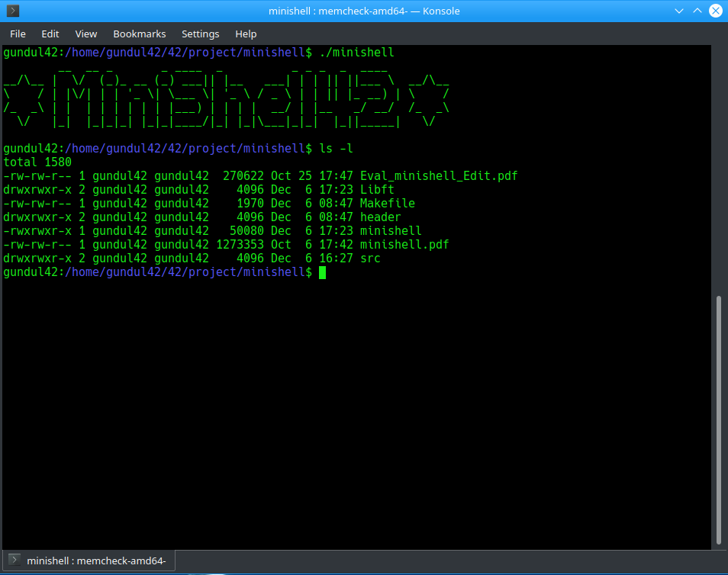Open the File menu
728x575 pixels.
[x=18, y=34]
